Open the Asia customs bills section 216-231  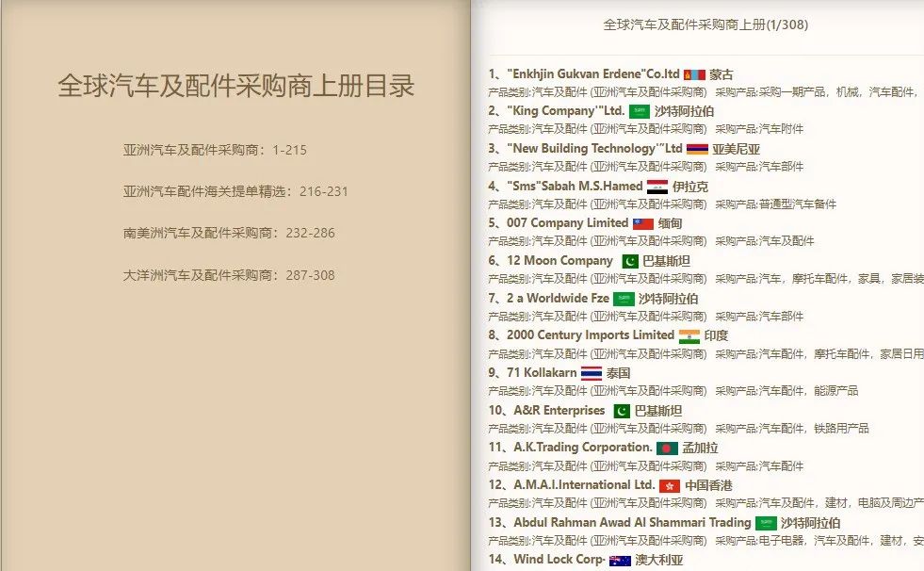pyautogui.click(x=235, y=191)
